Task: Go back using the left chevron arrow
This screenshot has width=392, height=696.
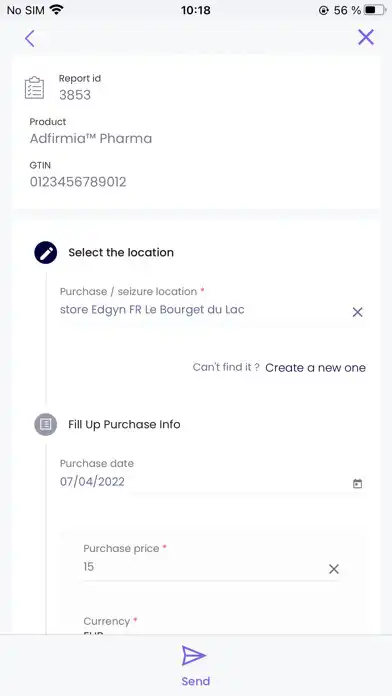Action: click(x=30, y=39)
